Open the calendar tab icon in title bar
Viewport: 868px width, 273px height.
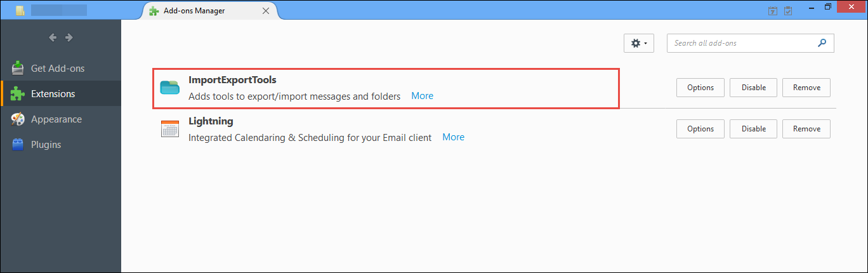coord(773,10)
